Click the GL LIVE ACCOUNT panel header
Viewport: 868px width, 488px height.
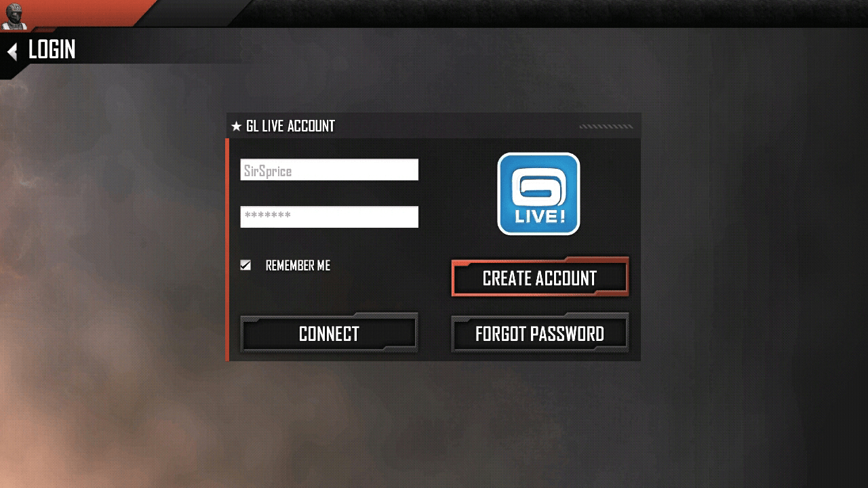click(433, 126)
